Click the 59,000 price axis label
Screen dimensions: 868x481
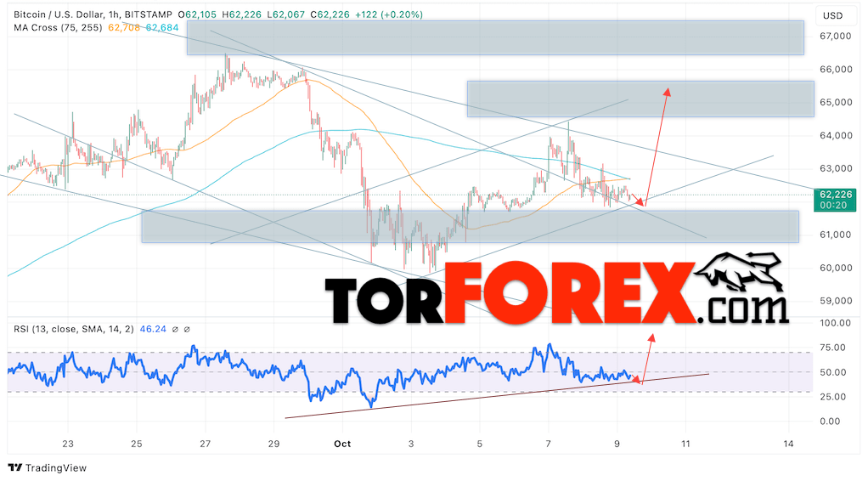836,301
